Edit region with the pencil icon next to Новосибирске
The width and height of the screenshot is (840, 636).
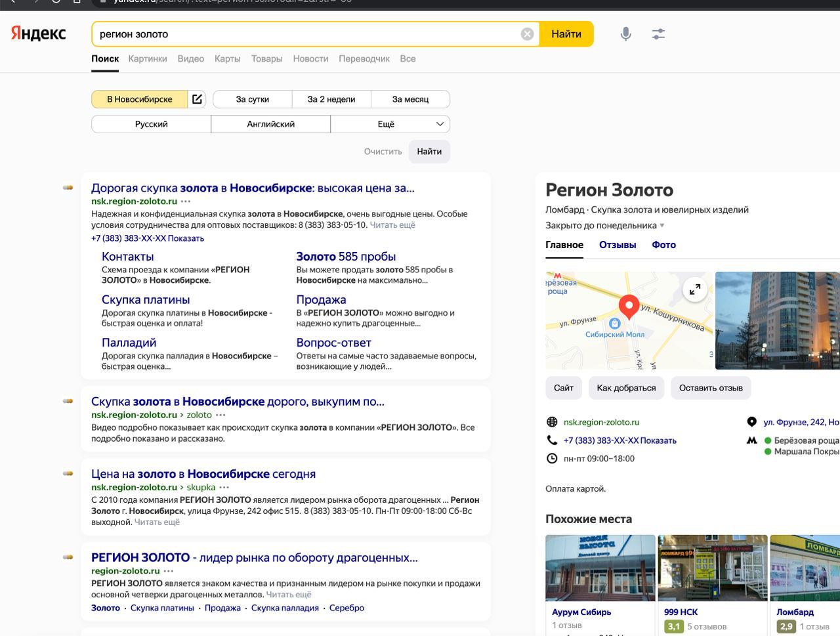coord(197,99)
